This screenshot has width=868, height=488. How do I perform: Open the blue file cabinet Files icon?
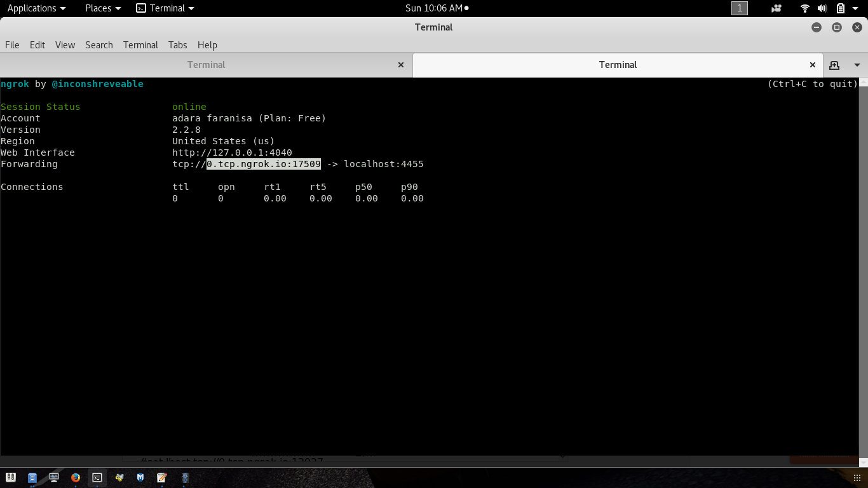(x=32, y=477)
